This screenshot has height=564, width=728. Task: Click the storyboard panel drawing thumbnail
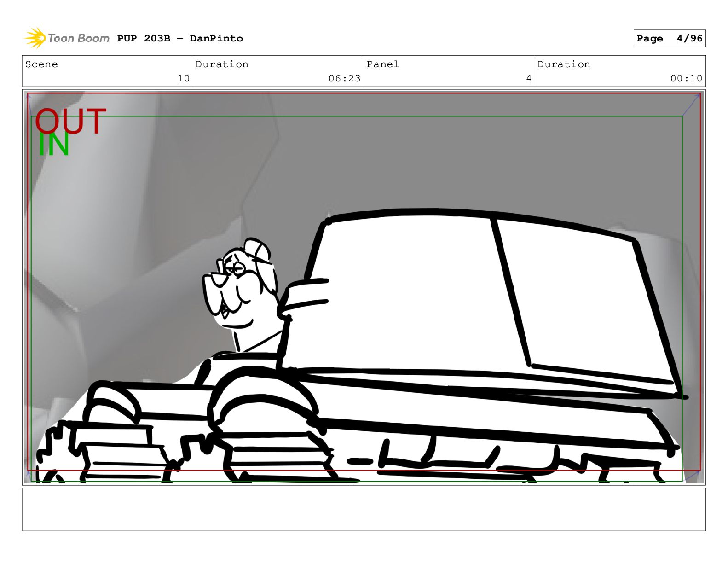(364, 287)
